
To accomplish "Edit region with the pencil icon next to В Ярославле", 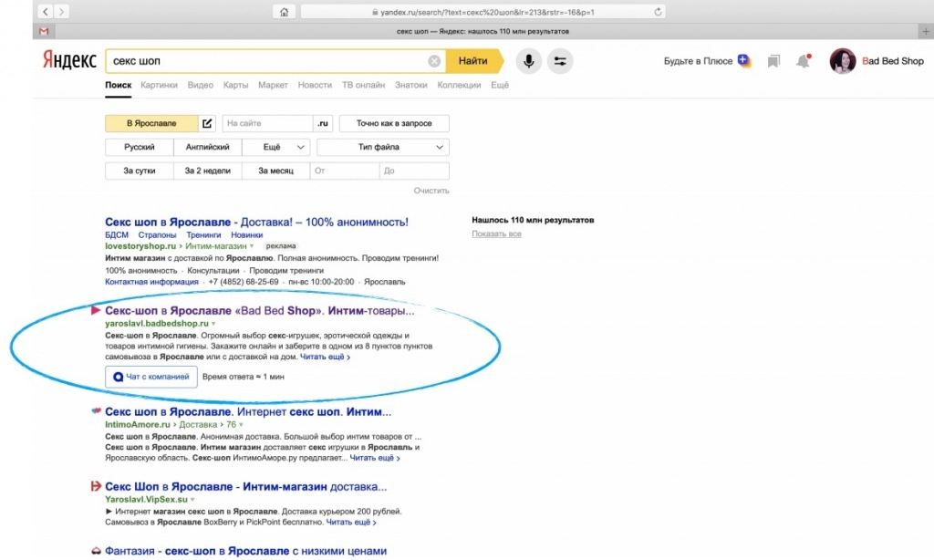I will click(x=207, y=123).
